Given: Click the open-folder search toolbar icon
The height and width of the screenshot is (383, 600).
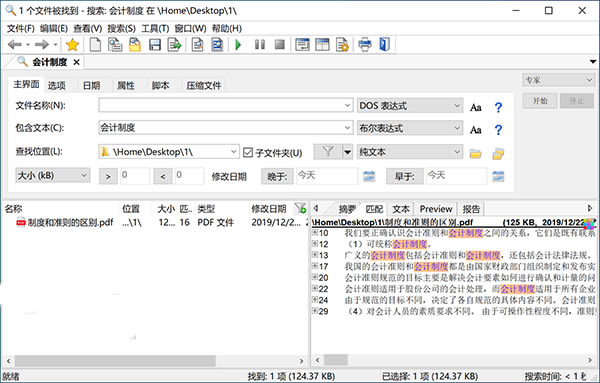Looking at the screenshot, I should pos(134,45).
